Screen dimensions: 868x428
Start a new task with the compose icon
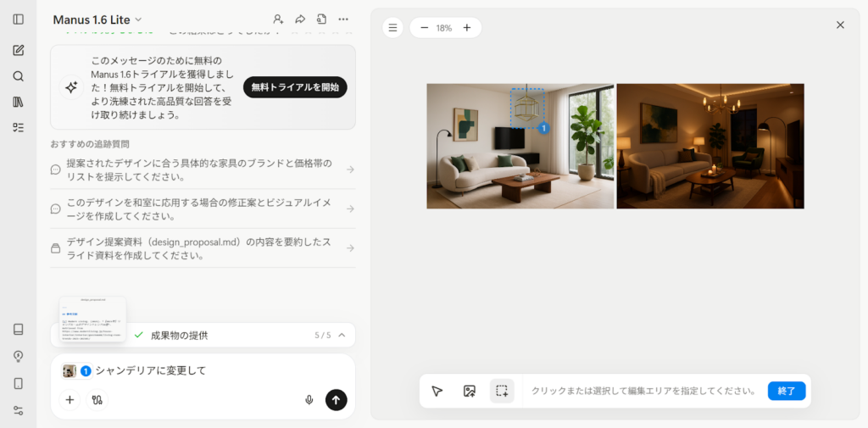[x=19, y=50]
